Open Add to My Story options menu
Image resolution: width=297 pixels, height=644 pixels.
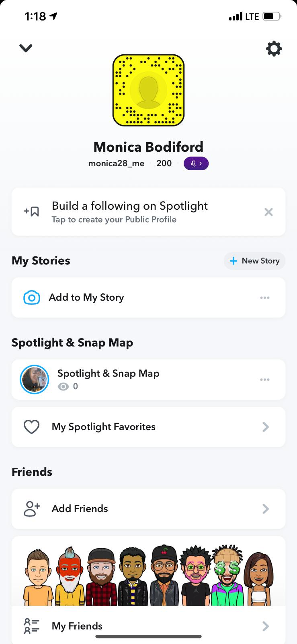pos(264,298)
